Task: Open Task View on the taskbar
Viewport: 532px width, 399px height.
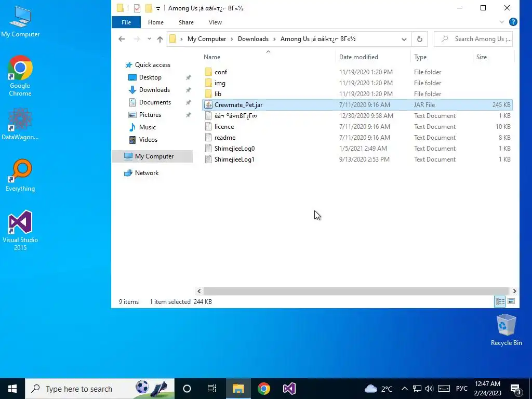Action: click(x=212, y=389)
